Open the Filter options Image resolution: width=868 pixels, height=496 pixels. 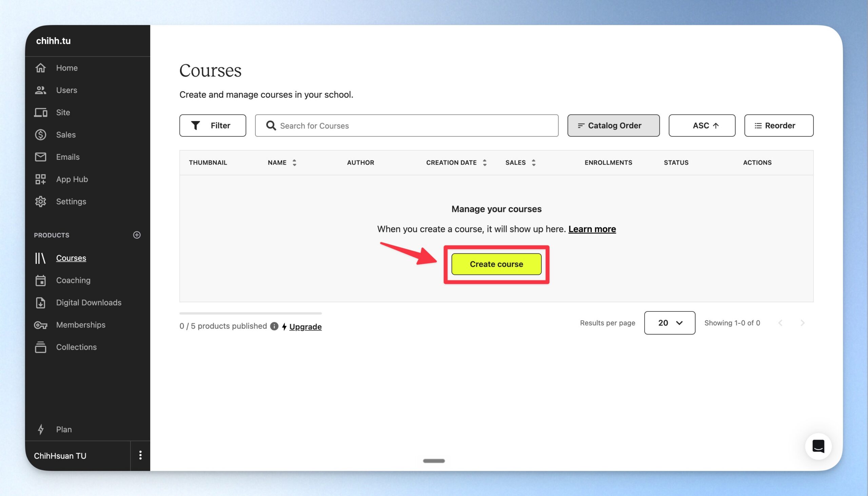(x=212, y=126)
